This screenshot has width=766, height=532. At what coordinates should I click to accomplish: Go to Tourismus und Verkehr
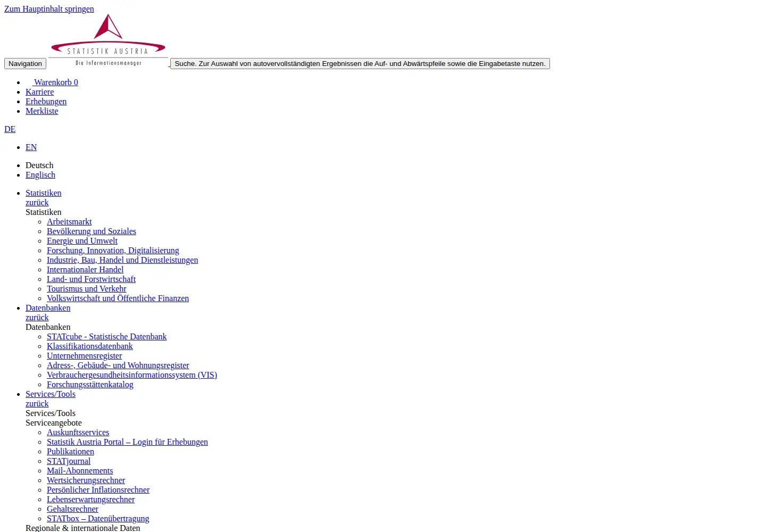point(87,289)
